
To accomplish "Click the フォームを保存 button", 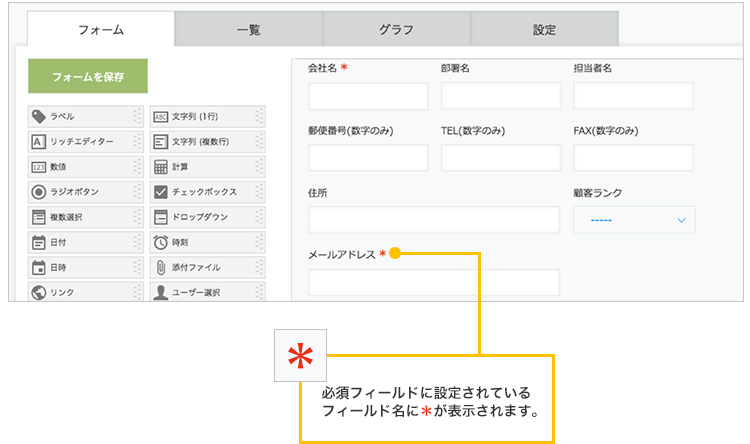I will point(88,76).
